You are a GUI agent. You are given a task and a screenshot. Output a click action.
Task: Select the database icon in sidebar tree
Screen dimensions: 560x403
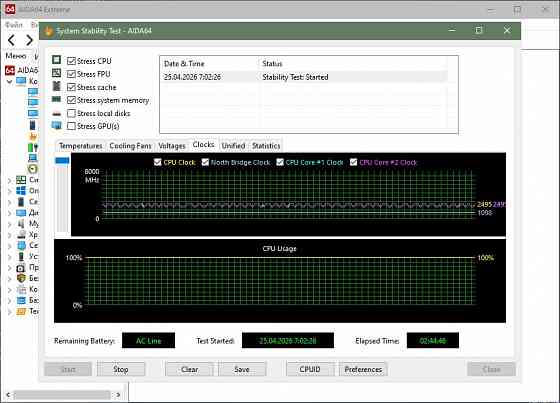coord(21,300)
